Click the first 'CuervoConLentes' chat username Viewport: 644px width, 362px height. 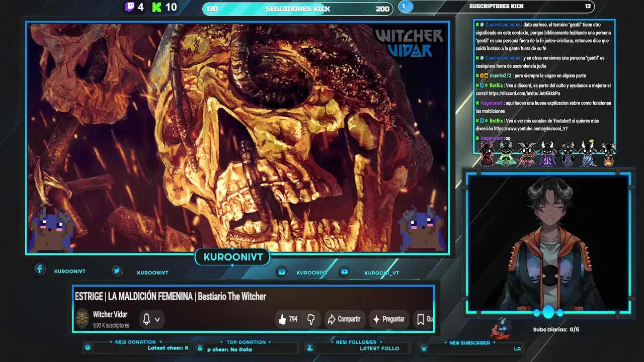503,25
